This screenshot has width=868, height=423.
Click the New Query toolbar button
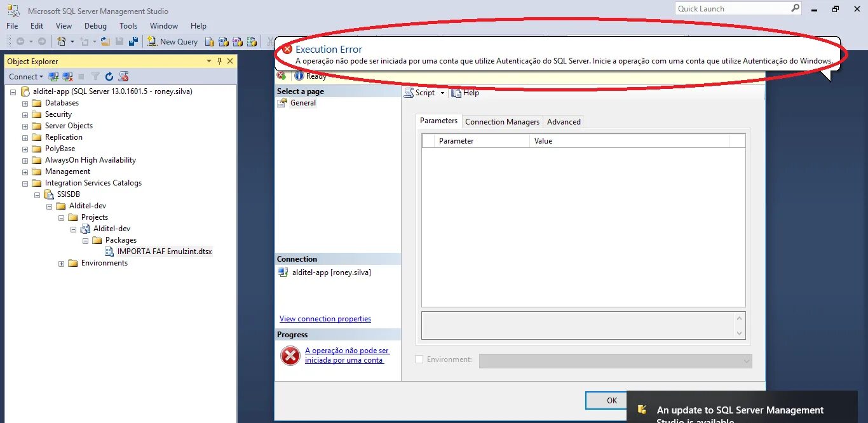click(x=173, y=41)
